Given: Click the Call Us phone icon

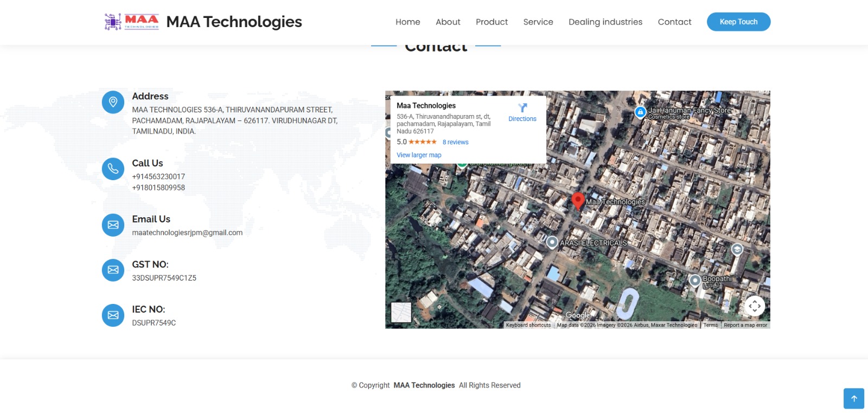Looking at the screenshot, I should 113,169.
